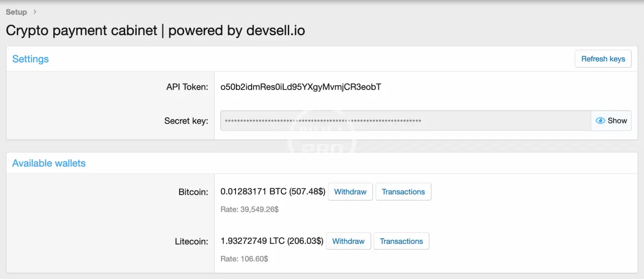Click the Settings panel heading
This screenshot has height=279, width=644.
click(x=30, y=59)
